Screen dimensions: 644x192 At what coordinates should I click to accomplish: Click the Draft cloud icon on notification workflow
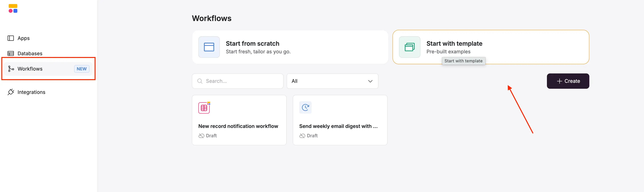pyautogui.click(x=201, y=135)
